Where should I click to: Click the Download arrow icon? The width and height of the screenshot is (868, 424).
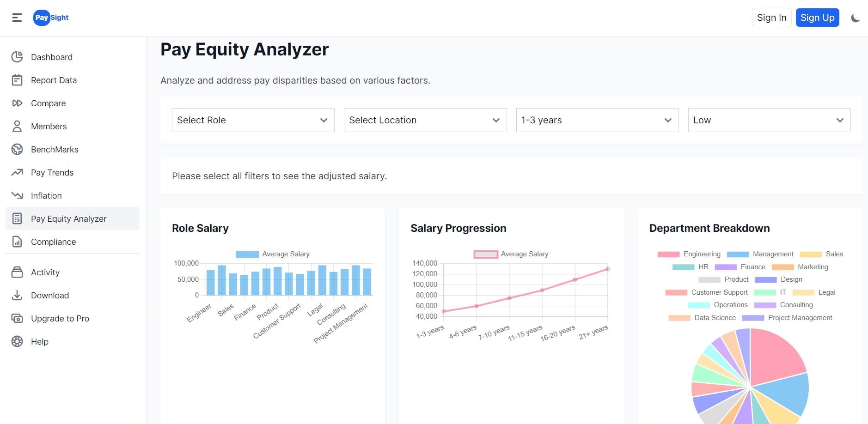pos(17,295)
